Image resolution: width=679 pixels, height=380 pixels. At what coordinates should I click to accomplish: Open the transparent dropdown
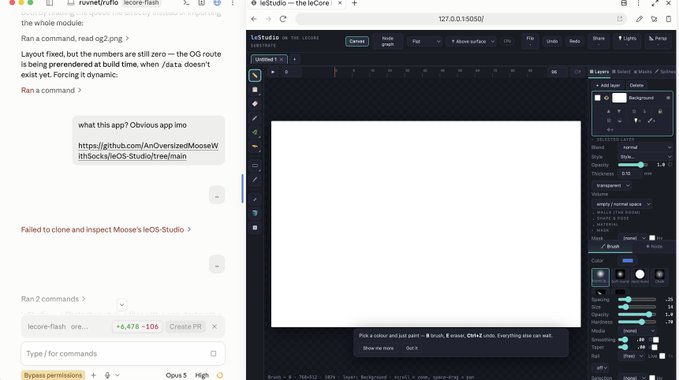pyautogui.click(x=611, y=185)
